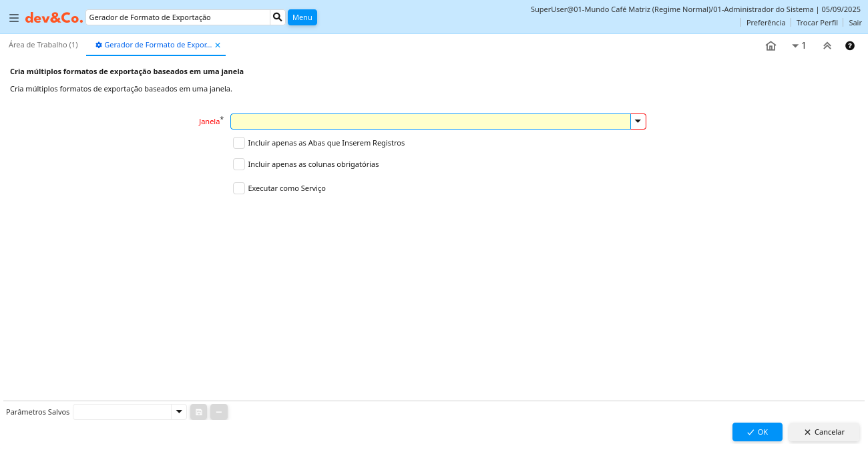
Task: Click the magnifier search icon
Action: (x=278, y=17)
